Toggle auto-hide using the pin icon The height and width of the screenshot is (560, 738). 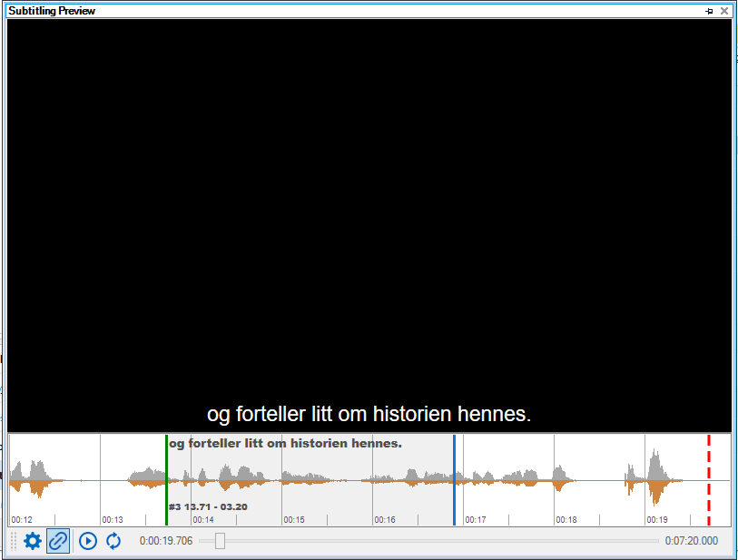[708, 11]
